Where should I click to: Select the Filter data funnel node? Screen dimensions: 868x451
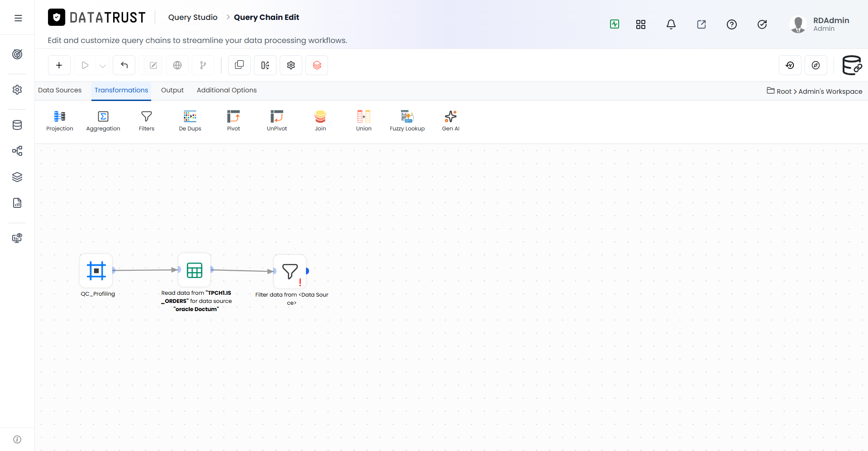tap(290, 271)
